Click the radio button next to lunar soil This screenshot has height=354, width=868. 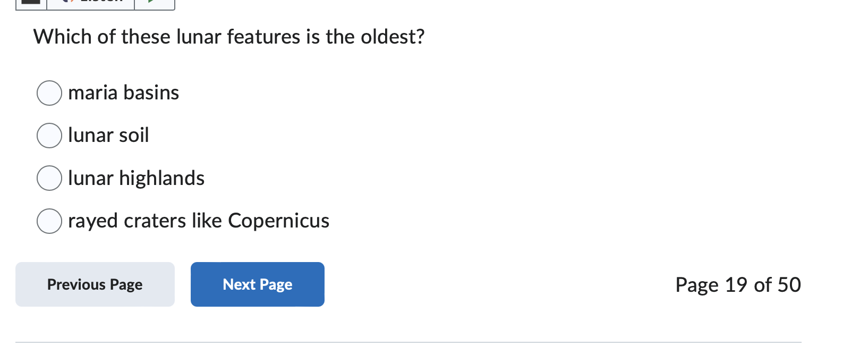[49, 136]
